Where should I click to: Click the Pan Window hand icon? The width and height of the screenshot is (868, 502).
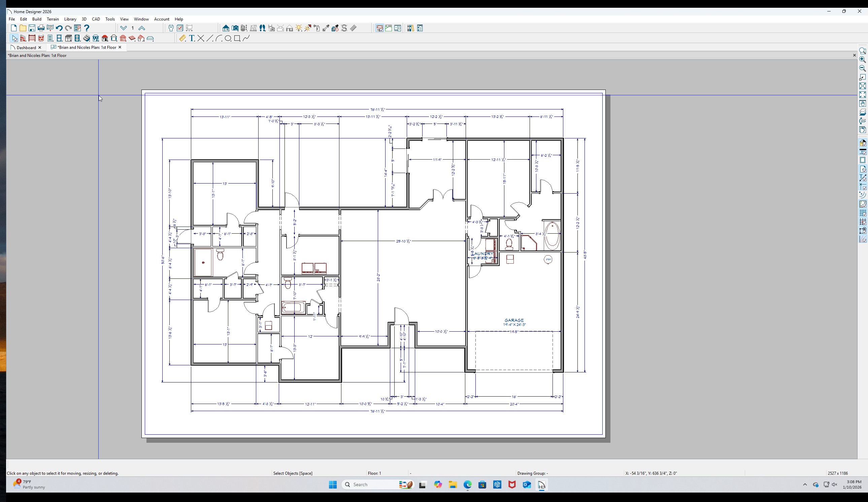click(863, 104)
